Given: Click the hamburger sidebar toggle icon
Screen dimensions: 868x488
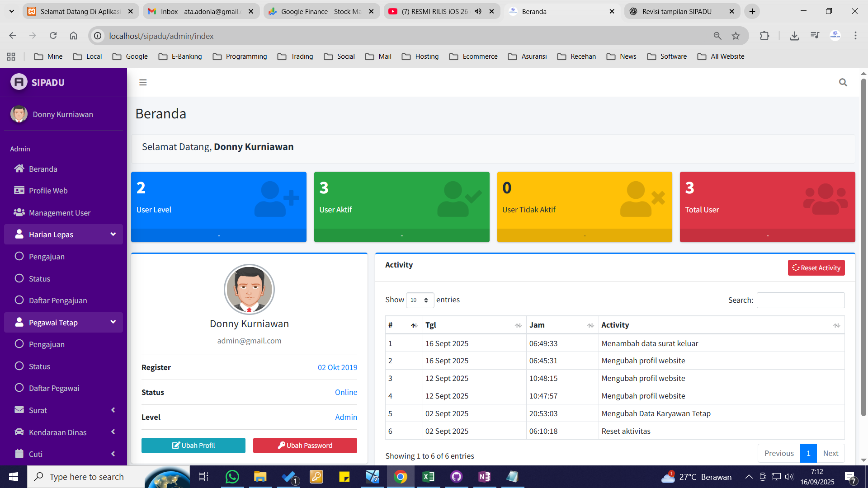Looking at the screenshot, I should coord(143,82).
